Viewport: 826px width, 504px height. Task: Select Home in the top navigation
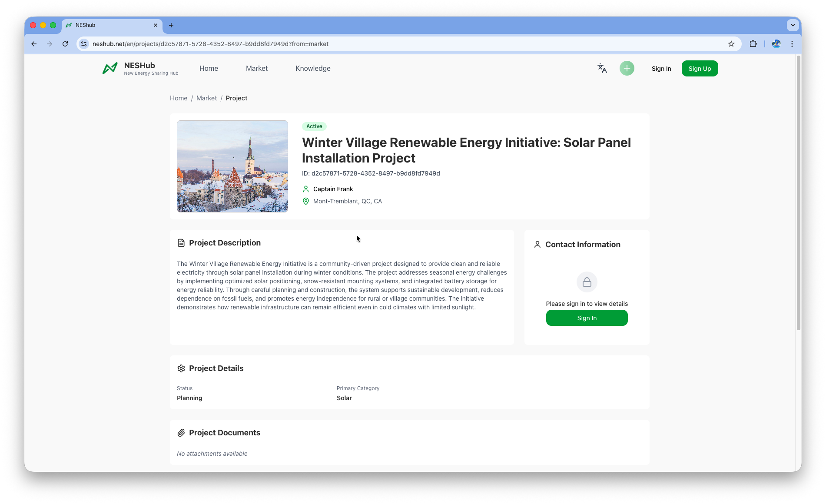(x=209, y=68)
